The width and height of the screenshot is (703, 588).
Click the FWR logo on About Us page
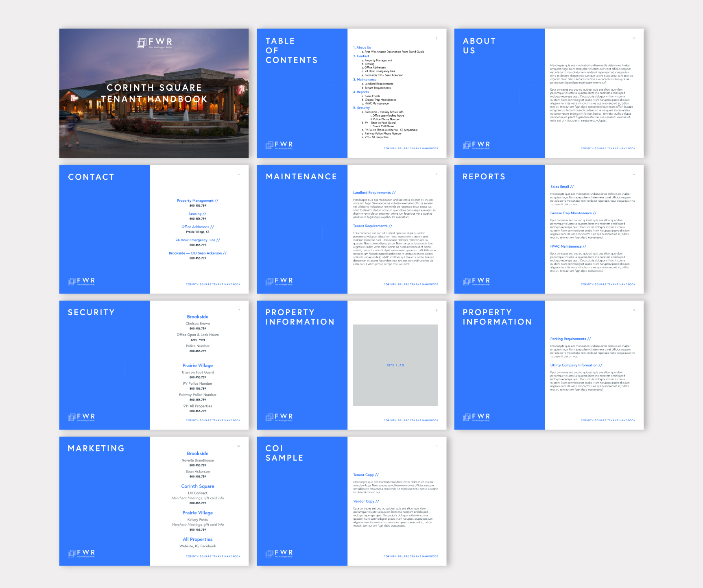coord(476,145)
